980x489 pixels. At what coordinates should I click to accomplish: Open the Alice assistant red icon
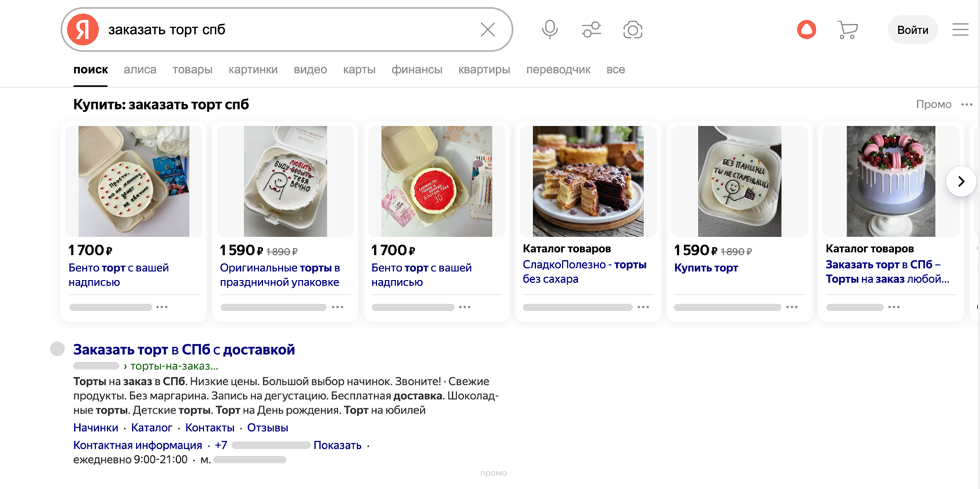[x=806, y=29]
